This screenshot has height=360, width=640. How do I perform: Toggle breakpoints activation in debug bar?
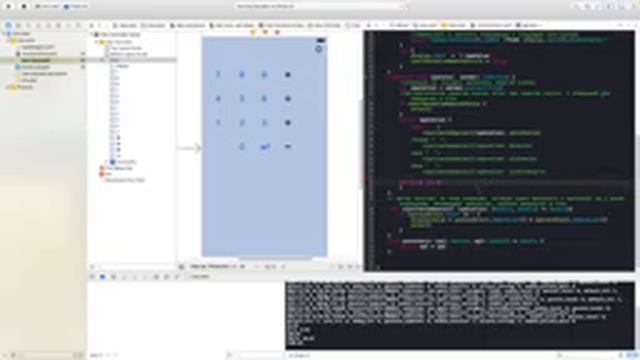point(103,277)
